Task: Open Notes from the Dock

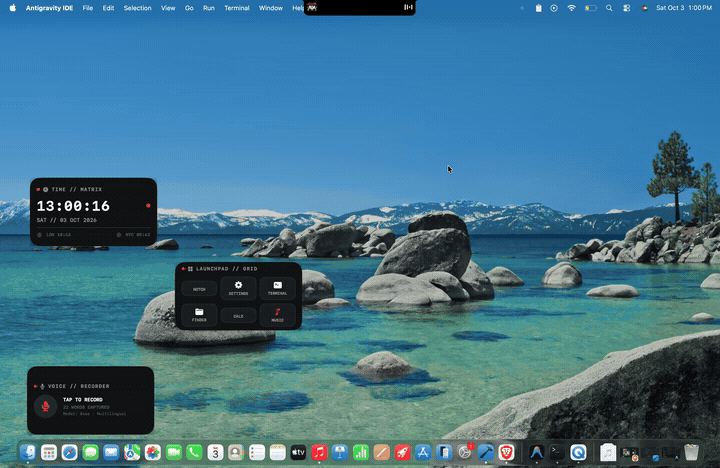Action: point(277,452)
